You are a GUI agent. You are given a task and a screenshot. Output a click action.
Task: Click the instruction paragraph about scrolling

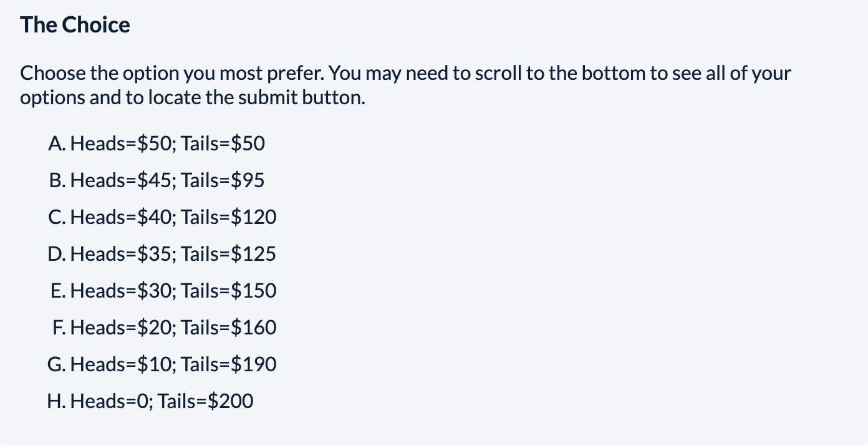click(405, 85)
